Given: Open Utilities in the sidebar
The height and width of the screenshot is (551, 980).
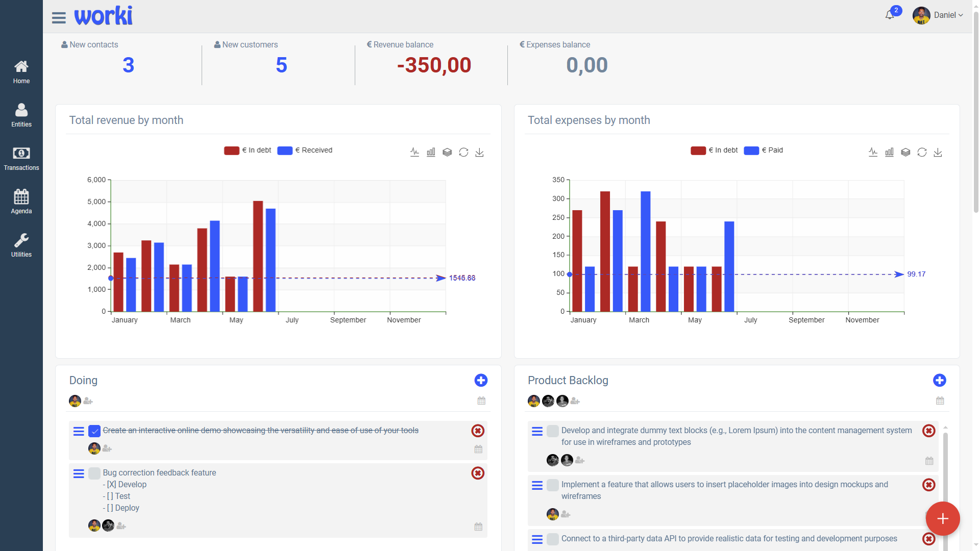Looking at the screenshot, I should 21,245.
